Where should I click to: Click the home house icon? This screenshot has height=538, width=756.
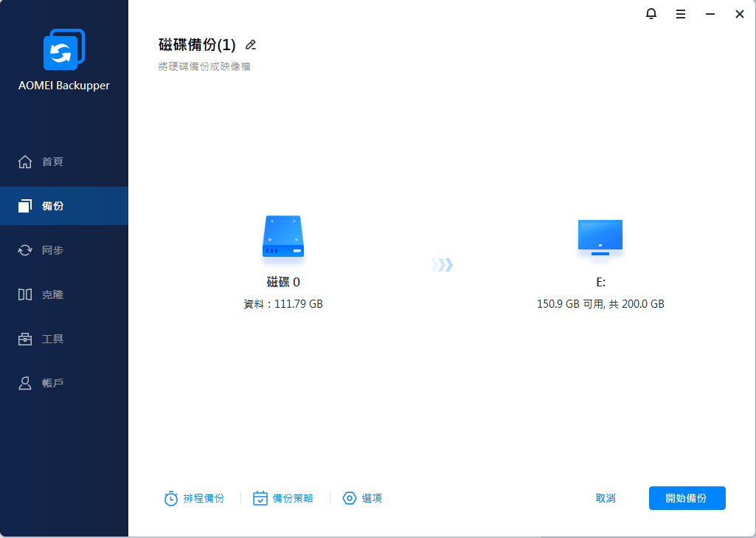pos(25,162)
